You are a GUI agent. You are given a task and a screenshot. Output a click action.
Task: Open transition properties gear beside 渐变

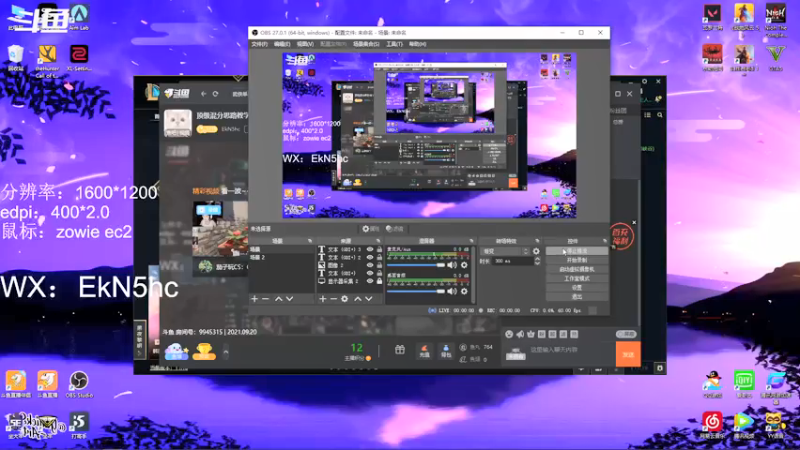tap(536, 251)
